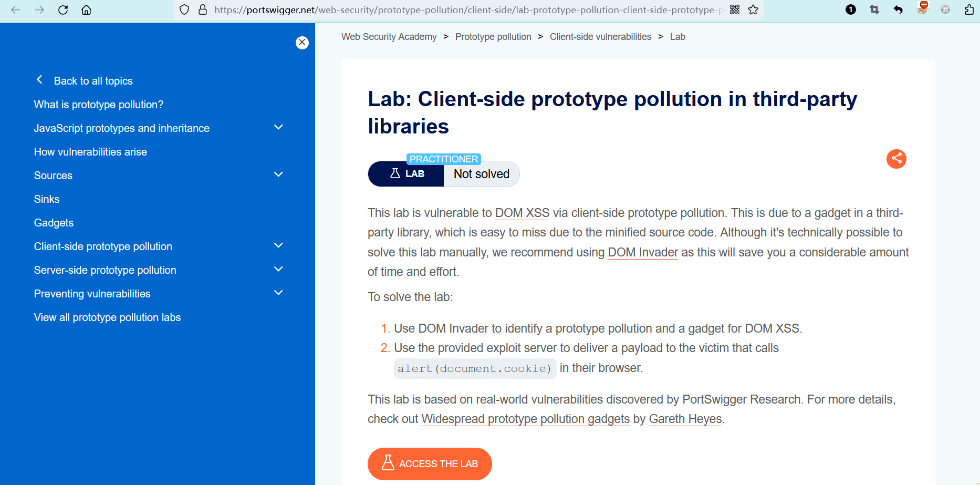This screenshot has height=485, width=980.
Task: Click the orange share icon
Action: click(x=896, y=159)
